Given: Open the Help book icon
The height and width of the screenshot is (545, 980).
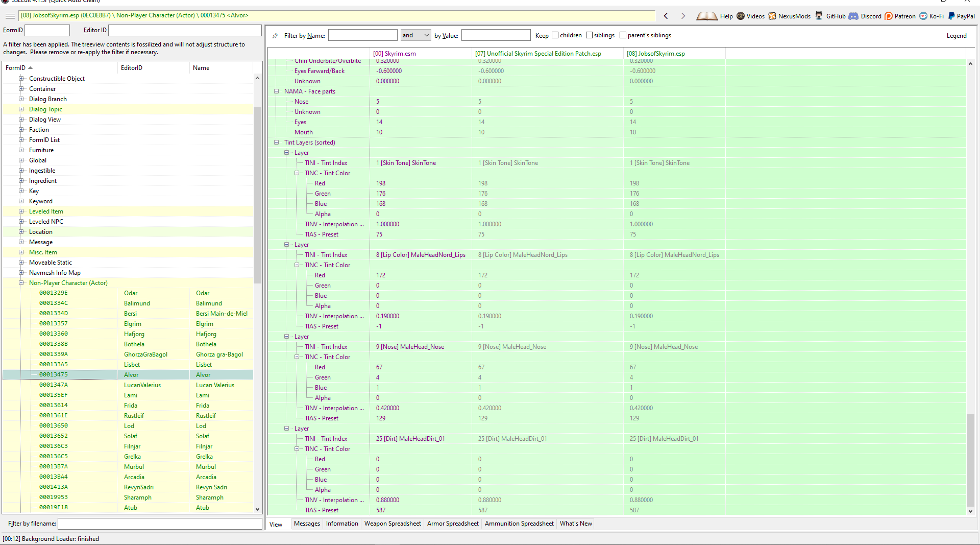Looking at the screenshot, I should (706, 16).
